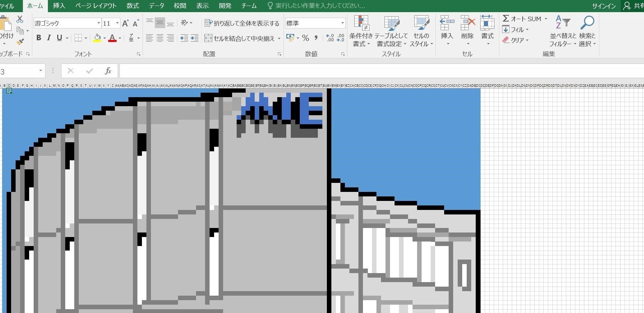Switch to the 表示 tab
Image resolution: width=644 pixels, height=313 pixels.
pos(202,6)
